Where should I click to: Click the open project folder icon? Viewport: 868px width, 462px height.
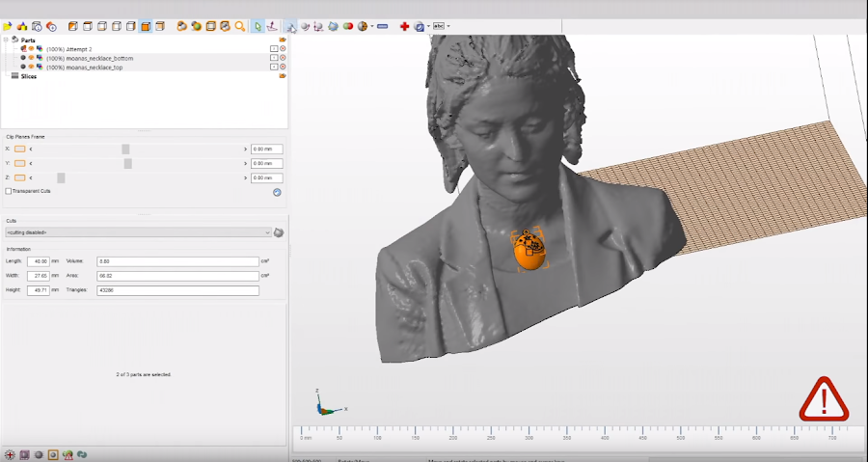pyautogui.click(x=7, y=26)
